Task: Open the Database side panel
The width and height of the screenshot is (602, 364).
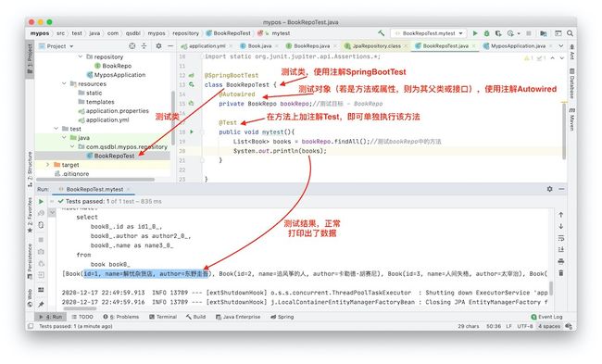Action: pyautogui.click(x=571, y=83)
